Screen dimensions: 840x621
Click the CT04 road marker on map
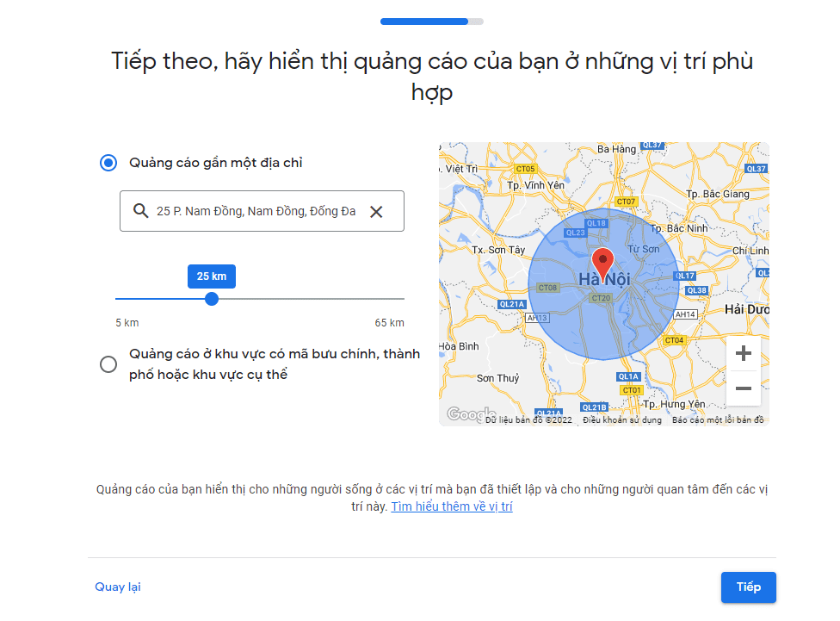click(674, 340)
